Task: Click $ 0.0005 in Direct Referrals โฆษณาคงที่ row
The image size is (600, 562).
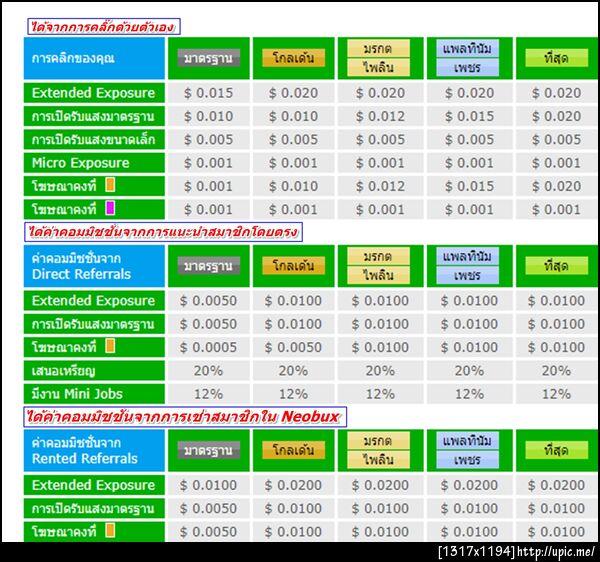Action: point(209,347)
